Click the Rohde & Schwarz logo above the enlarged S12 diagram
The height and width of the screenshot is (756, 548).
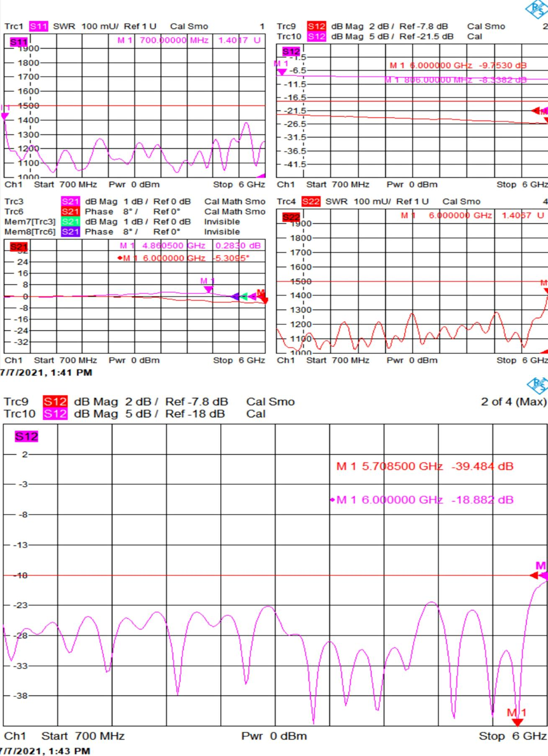click(537, 385)
